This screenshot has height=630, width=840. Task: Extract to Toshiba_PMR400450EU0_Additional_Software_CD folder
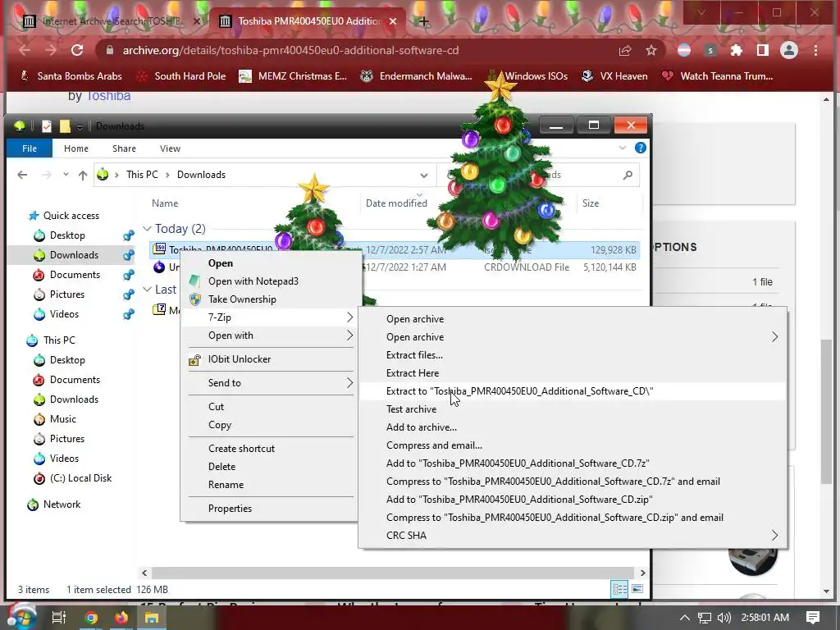(x=572, y=391)
